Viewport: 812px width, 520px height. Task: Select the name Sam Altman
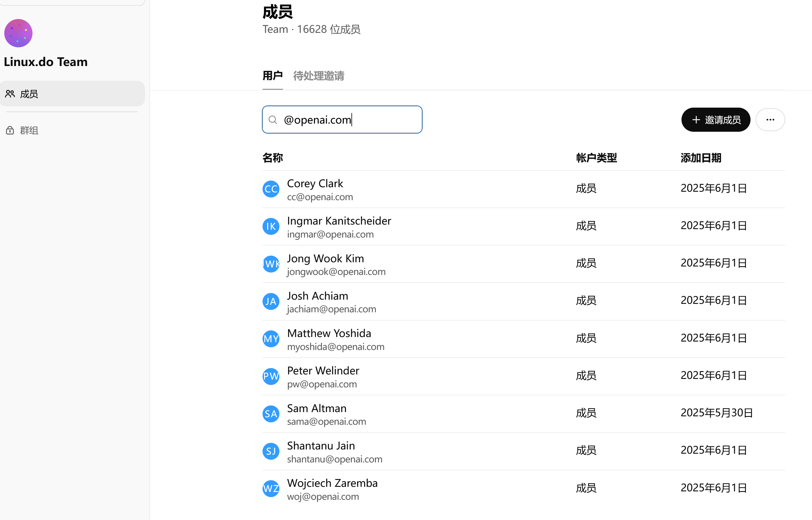pos(317,408)
